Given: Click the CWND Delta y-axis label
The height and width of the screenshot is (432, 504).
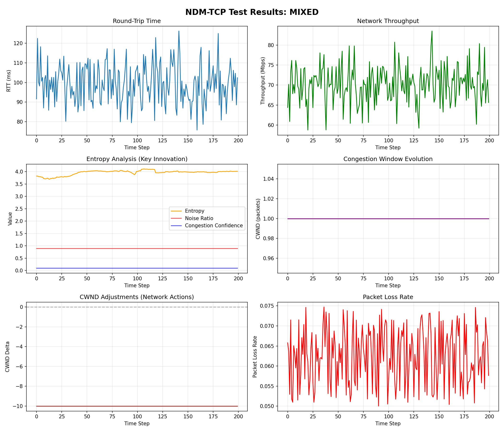Looking at the screenshot, I should [x=7, y=357].
